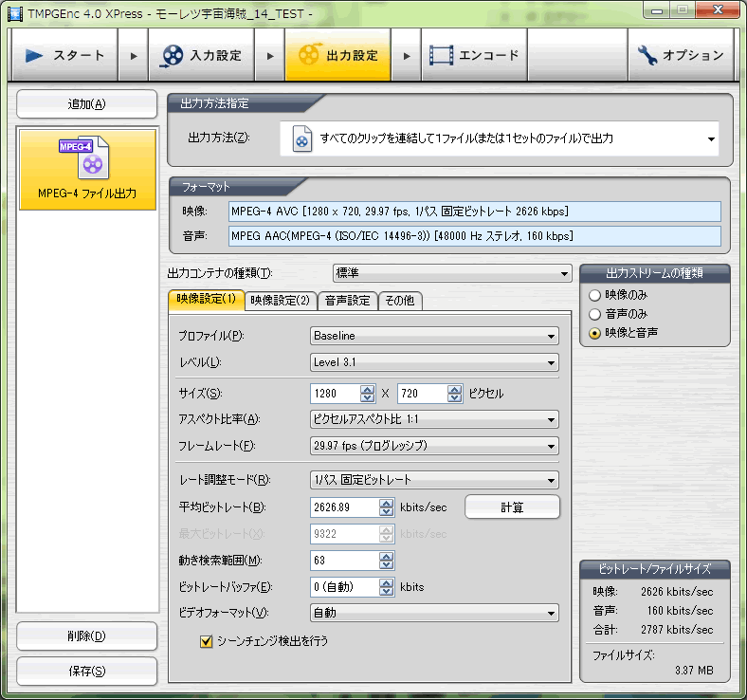
Task: Click the 削除(D) button
Action: [x=86, y=636]
